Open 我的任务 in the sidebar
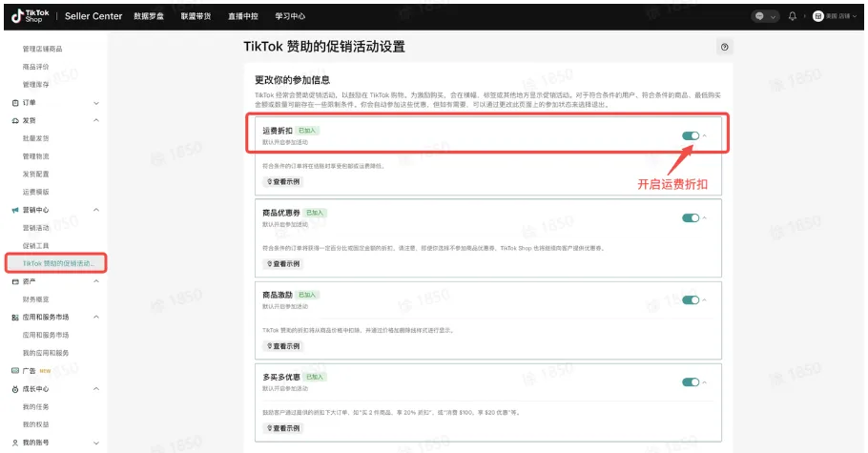The width and height of the screenshot is (868, 453). 35,406
